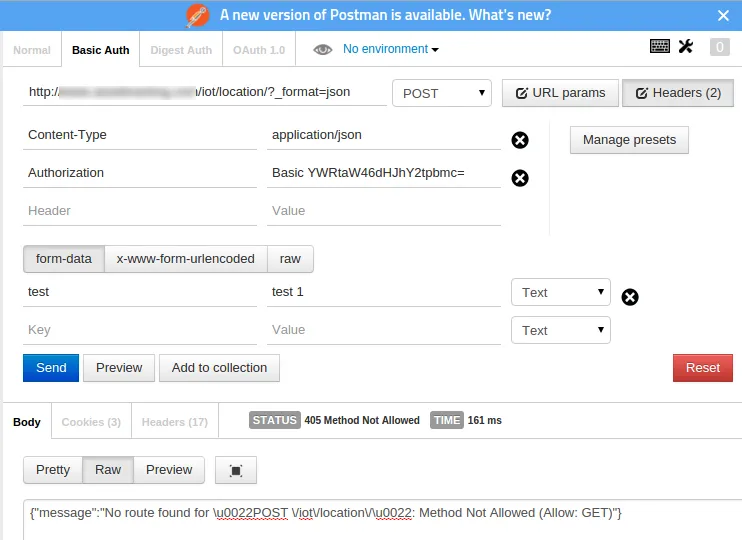Click the request URL field

coord(204,92)
